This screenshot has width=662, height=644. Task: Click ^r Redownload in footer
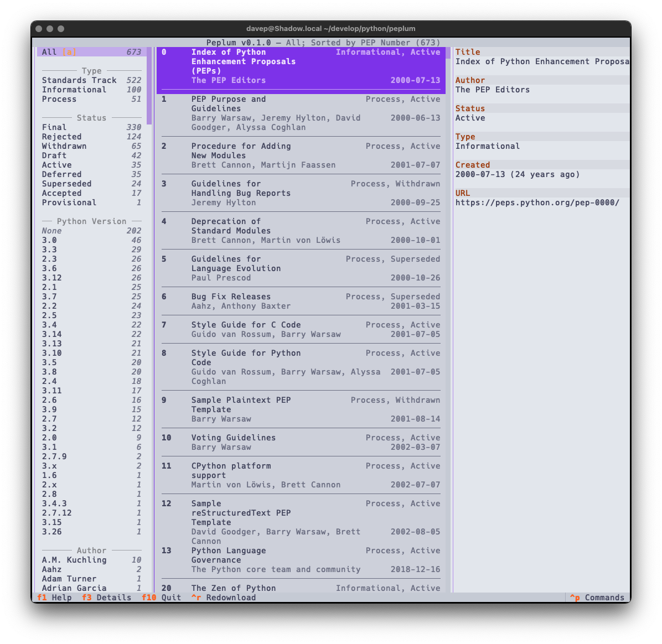click(224, 598)
